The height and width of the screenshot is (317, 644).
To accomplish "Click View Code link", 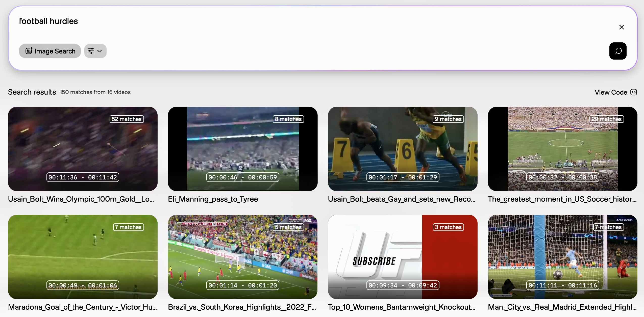I will [611, 92].
